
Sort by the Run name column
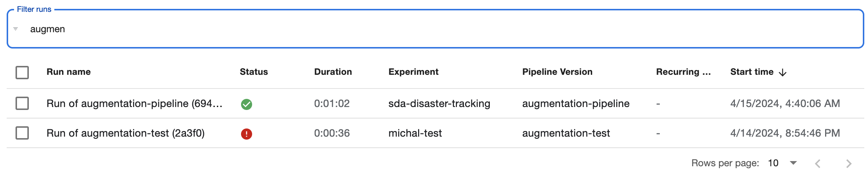coord(69,72)
